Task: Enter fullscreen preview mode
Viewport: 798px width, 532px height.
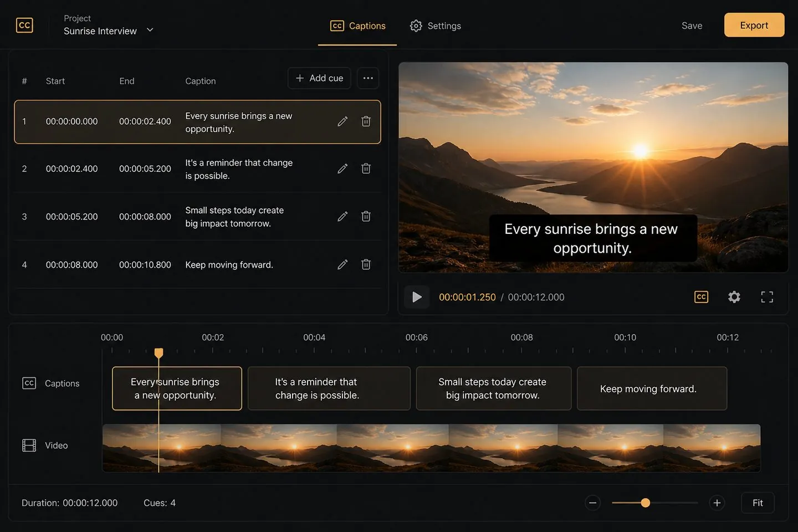Action: point(767,297)
